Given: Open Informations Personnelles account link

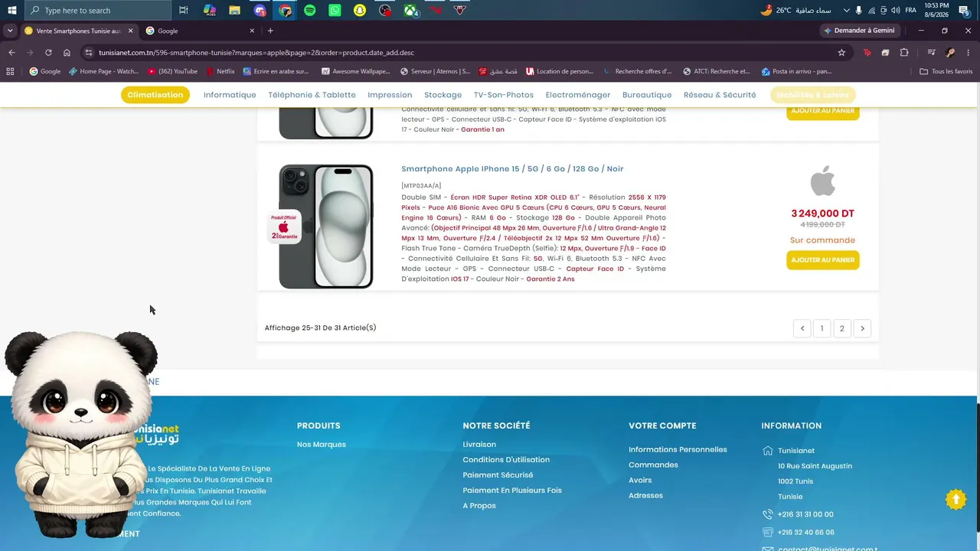Looking at the screenshot, I should [678, 450].
